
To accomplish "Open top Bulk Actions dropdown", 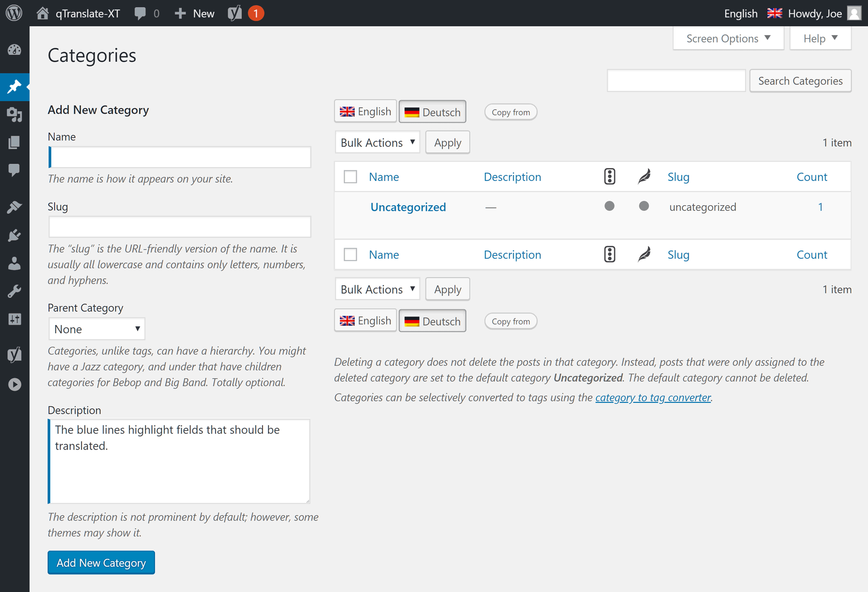I will (x=377, y=142).
